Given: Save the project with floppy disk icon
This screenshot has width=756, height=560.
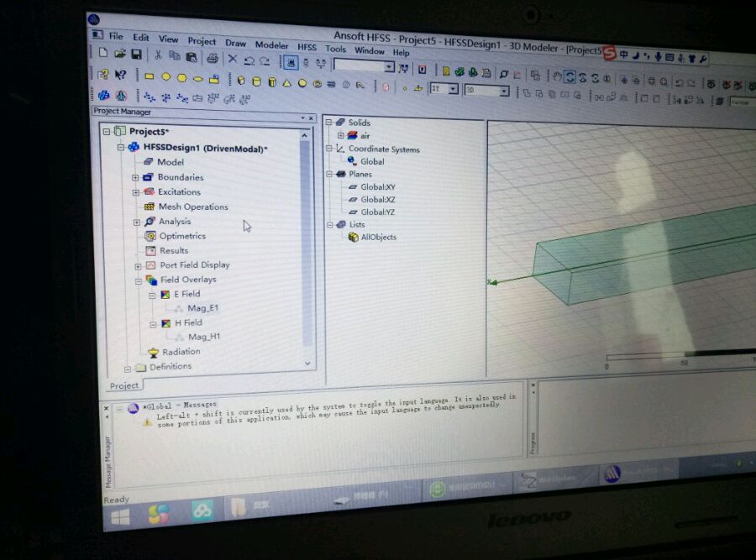Looking at the screenshot, I should [x=136, y=55].
